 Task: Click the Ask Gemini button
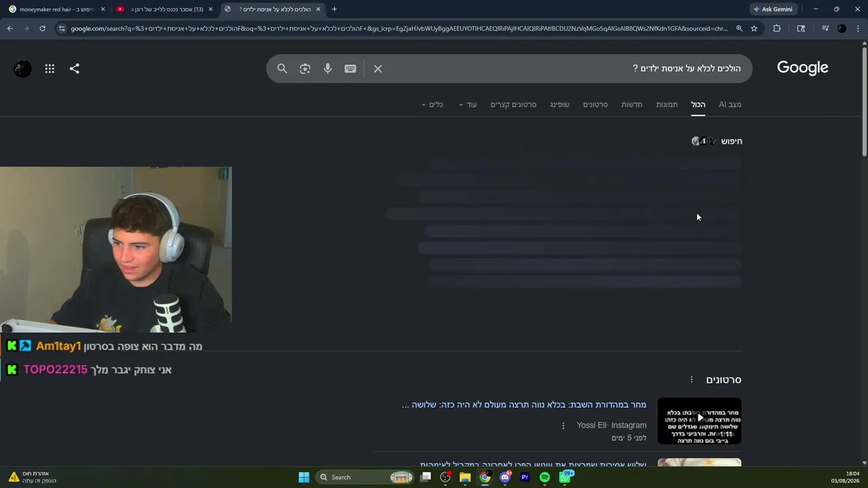tap(773, 9)
